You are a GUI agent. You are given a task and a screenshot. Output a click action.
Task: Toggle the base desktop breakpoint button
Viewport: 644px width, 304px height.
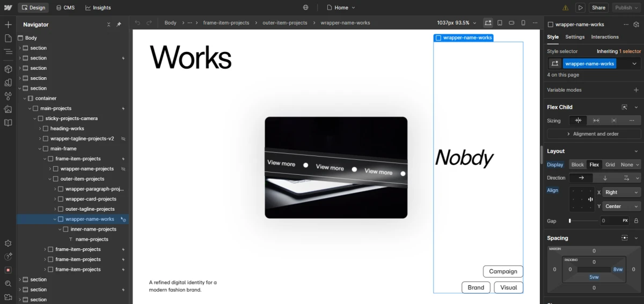[488, 23]
